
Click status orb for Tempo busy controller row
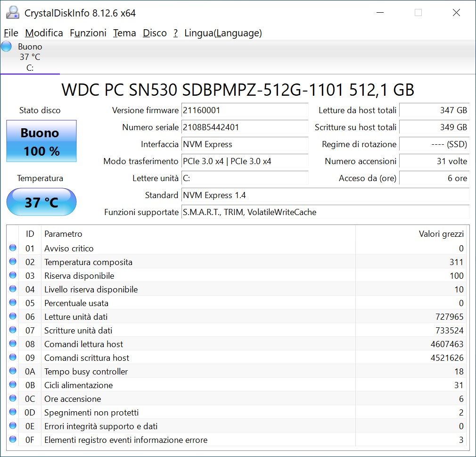[13, 371]
